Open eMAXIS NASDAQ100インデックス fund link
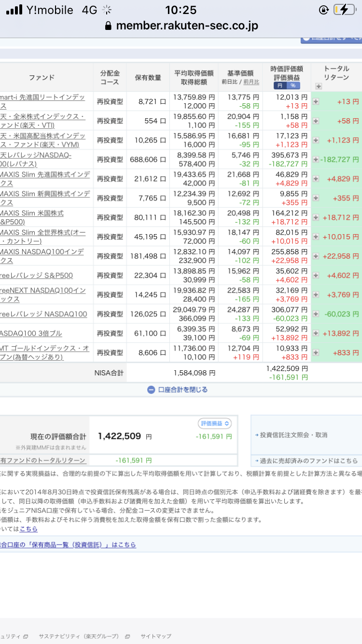 [x=42, y=256]
